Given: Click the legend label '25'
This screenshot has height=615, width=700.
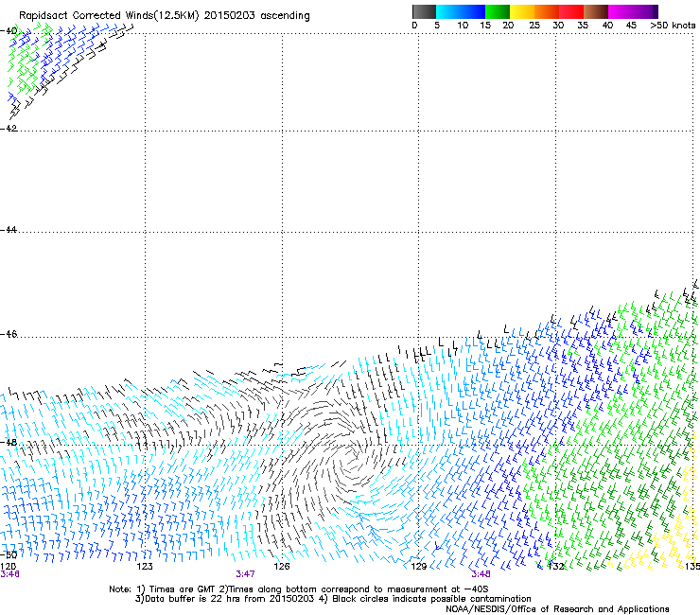Looking at the screenshot, I should (534, 25).
